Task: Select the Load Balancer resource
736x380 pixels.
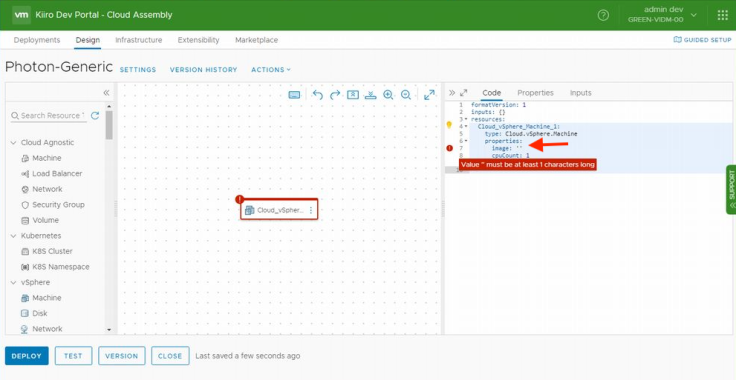Action: (x=52, y=174)
